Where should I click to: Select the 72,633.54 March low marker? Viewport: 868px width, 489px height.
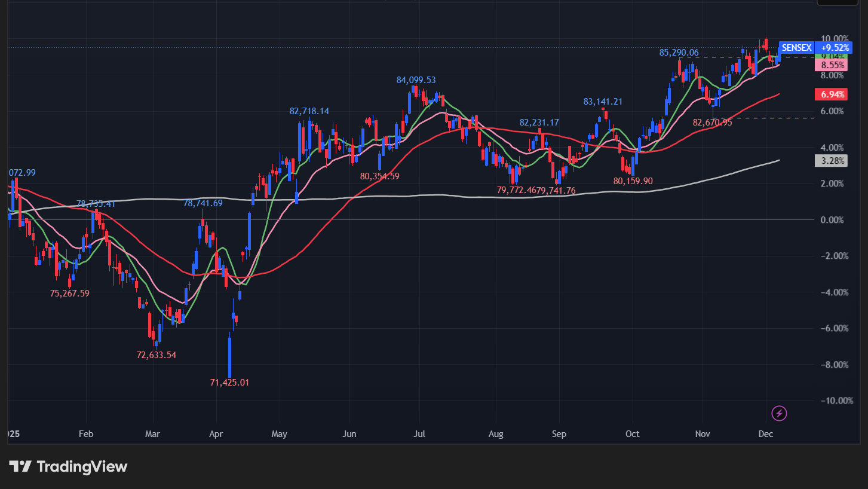click(157, 354)
